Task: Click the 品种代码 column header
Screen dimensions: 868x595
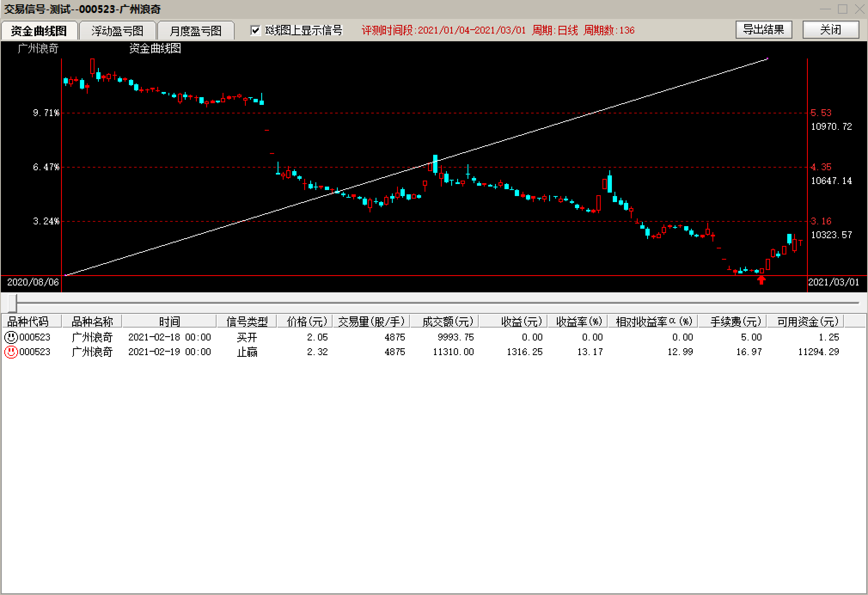Action: click(x=29, y=322)
